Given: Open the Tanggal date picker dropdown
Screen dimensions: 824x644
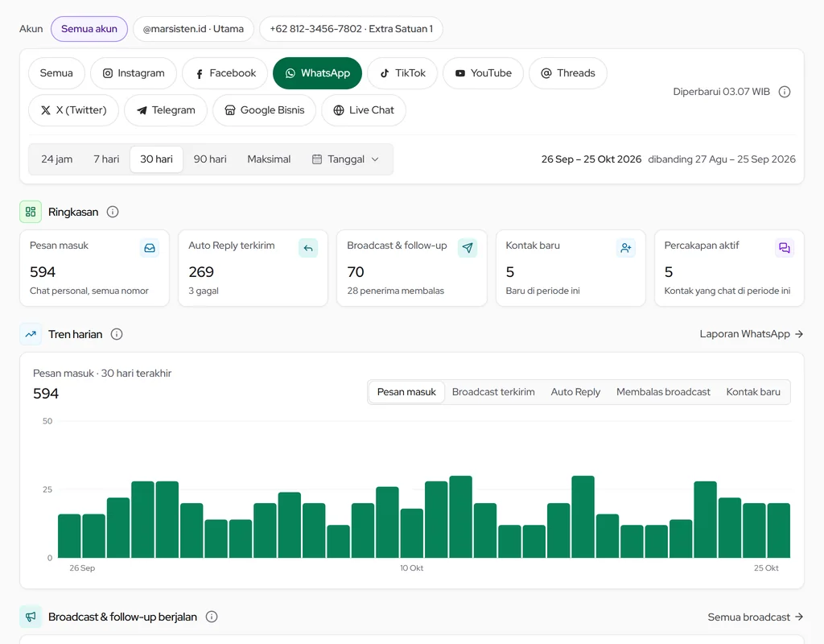Looking at the screenshot, I should pos(345,159).
